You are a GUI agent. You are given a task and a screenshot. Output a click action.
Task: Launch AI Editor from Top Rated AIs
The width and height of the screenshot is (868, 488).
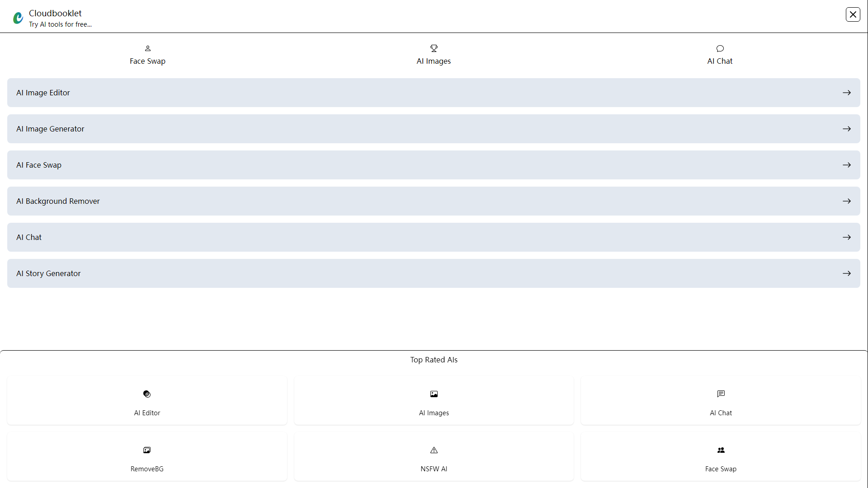click(x=147, y=401)
